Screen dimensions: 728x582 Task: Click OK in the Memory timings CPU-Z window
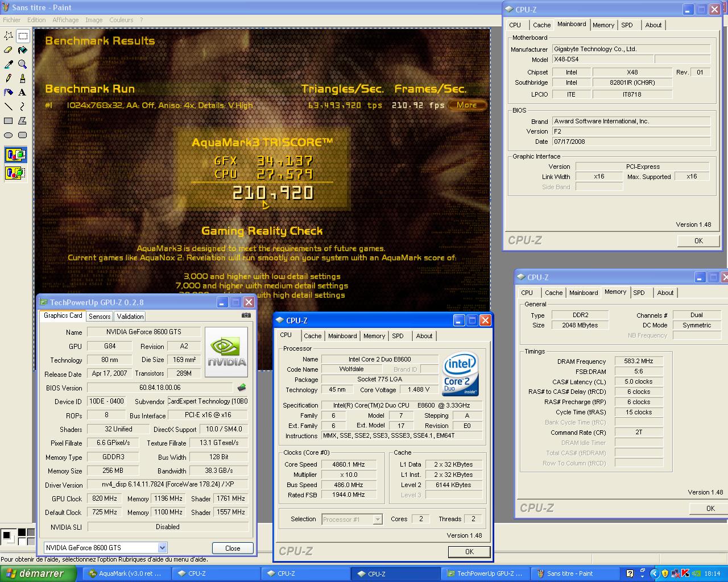(710, 508)
